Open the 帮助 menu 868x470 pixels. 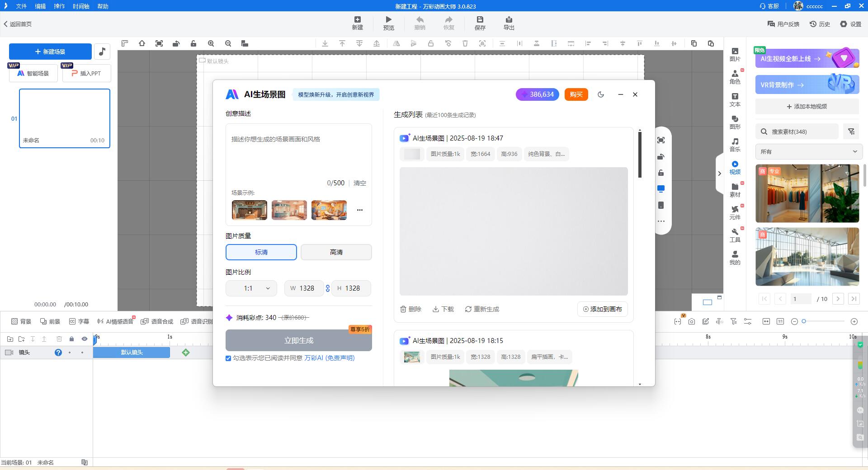coord(103,6)
